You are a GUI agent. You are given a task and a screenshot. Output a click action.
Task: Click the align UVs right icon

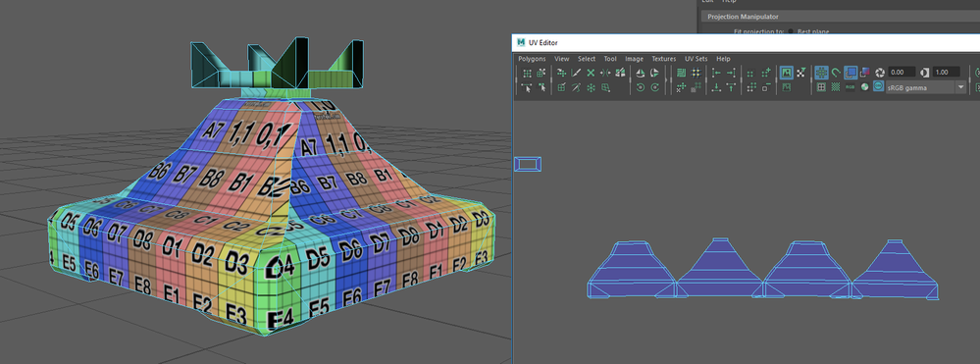pyautogui.click(x=731, y=74)
